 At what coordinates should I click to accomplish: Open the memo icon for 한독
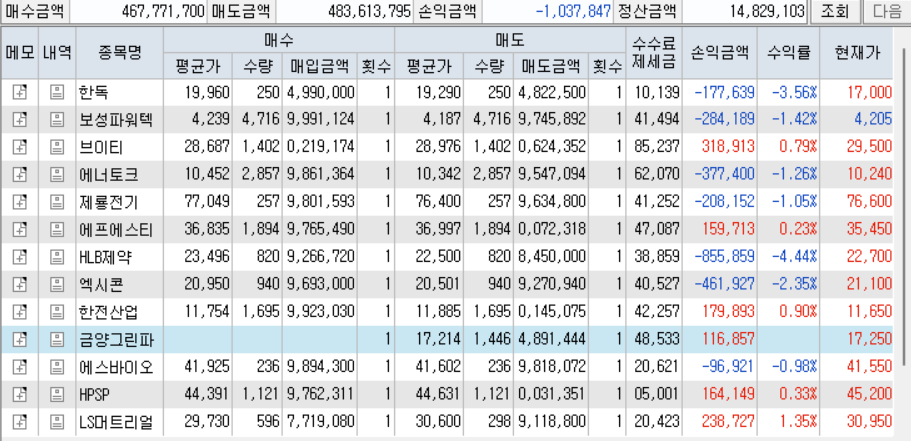tap(20, 92)
